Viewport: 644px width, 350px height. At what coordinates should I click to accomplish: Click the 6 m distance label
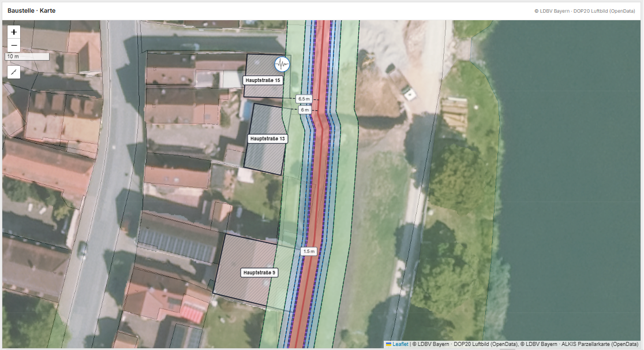305,110
